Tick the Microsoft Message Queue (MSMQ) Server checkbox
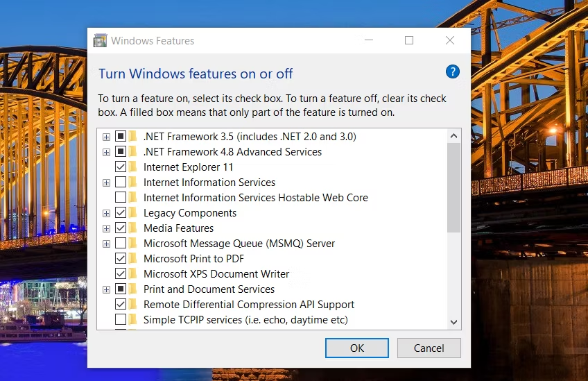The image size is (588, 381). [x=121, y=244]
